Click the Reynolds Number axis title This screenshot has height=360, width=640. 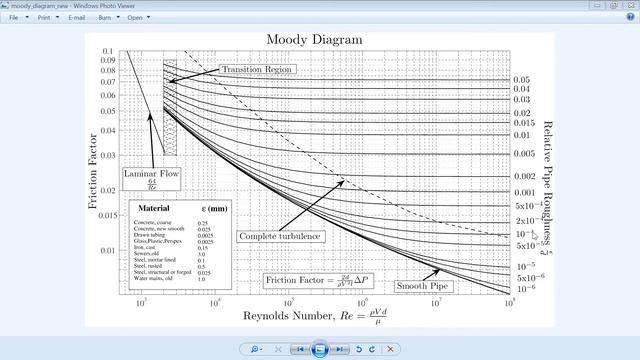[315, 316]
